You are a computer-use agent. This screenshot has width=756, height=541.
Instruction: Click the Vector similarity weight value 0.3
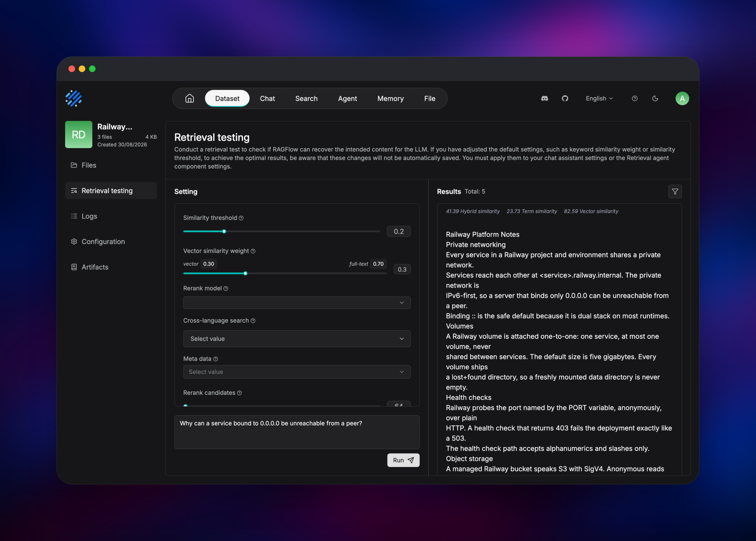(402, 269)
